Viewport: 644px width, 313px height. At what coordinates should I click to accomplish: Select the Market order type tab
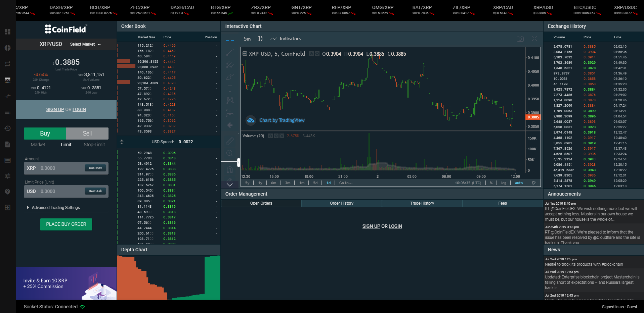(38, 145)
